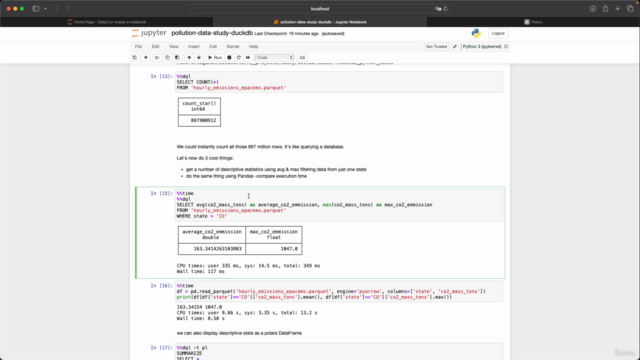Move selected cell up
The image size is (640, 360).
[x=189, y=58]
